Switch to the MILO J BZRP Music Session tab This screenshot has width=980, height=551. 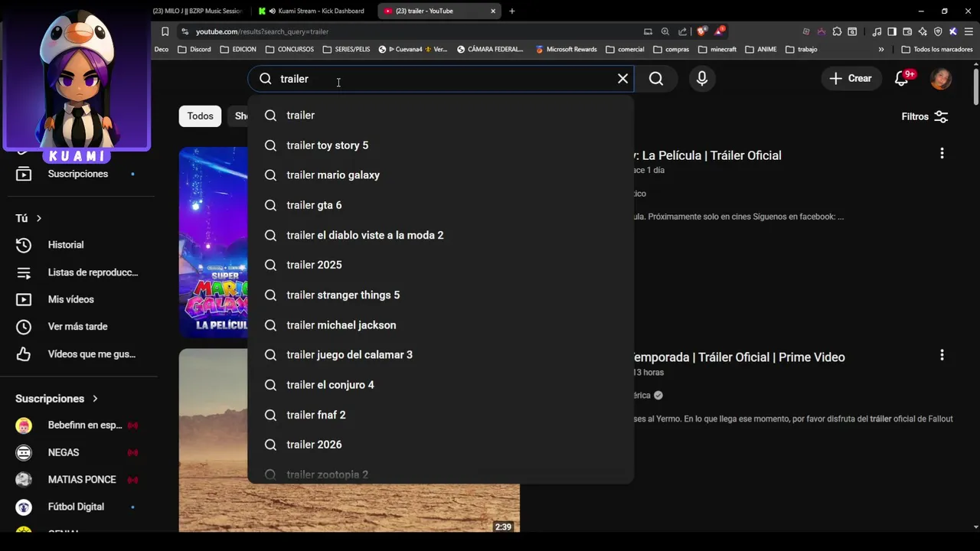[198, 11]
